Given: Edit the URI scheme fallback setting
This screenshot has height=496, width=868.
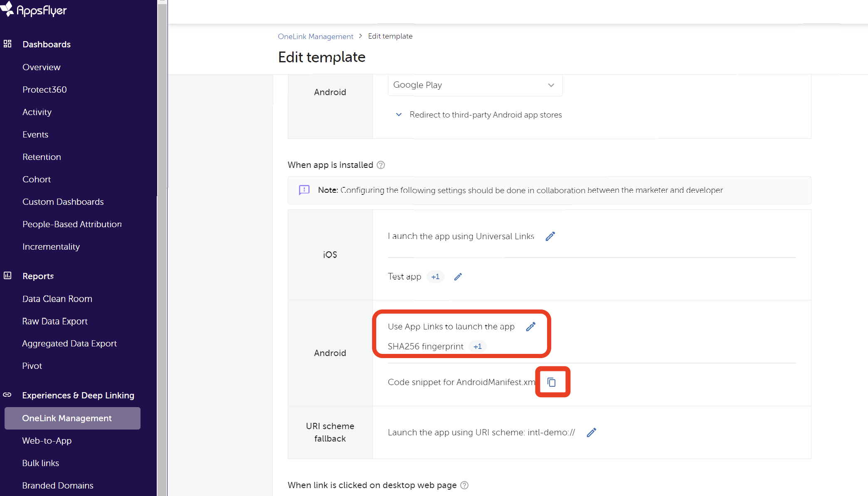Looking at the screenshot, I should [x=591, y=433].
